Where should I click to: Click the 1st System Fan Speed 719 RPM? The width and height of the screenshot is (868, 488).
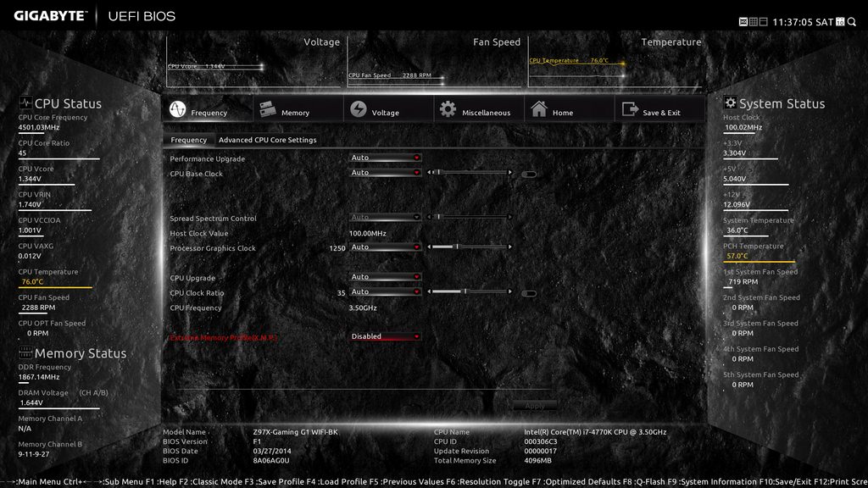click(743, 281)
